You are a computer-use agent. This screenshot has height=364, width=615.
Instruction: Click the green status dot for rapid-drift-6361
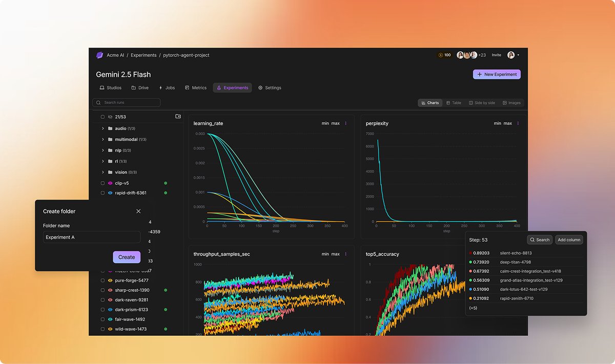point(166,193)
